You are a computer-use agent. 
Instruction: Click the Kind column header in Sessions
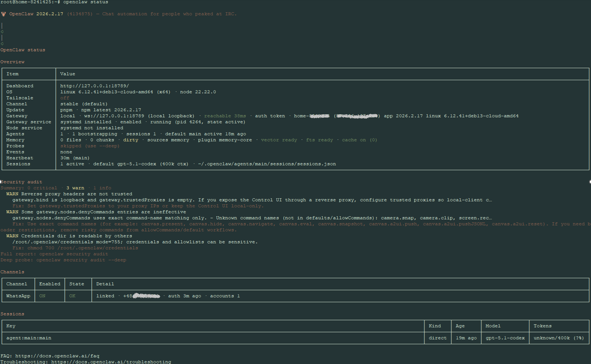point(434,326)
